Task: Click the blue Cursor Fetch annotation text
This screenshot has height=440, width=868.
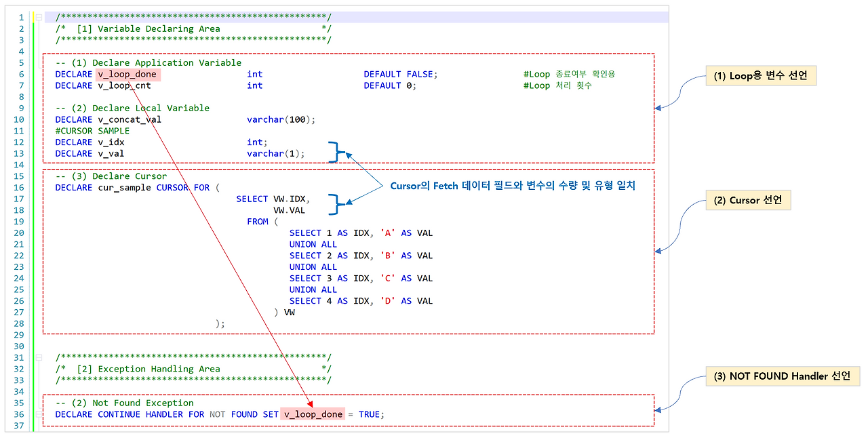Action: (x=513, y=186)
